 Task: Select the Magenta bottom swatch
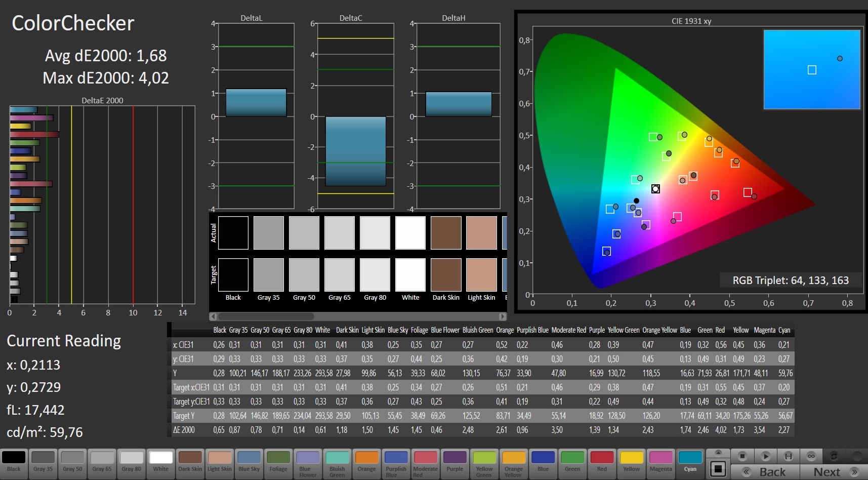[x=660, y=463]
